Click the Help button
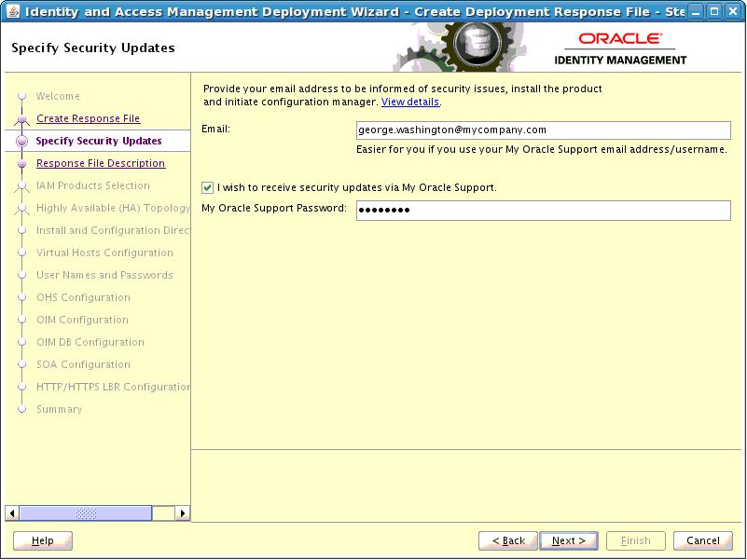The image size is (747, 560). tap(43, 540)
